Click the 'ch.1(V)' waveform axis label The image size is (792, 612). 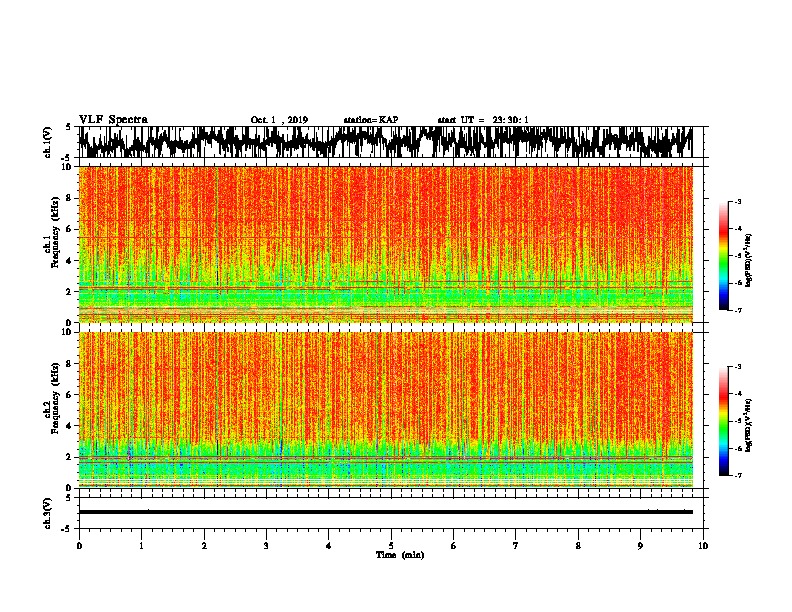(48, 142)
